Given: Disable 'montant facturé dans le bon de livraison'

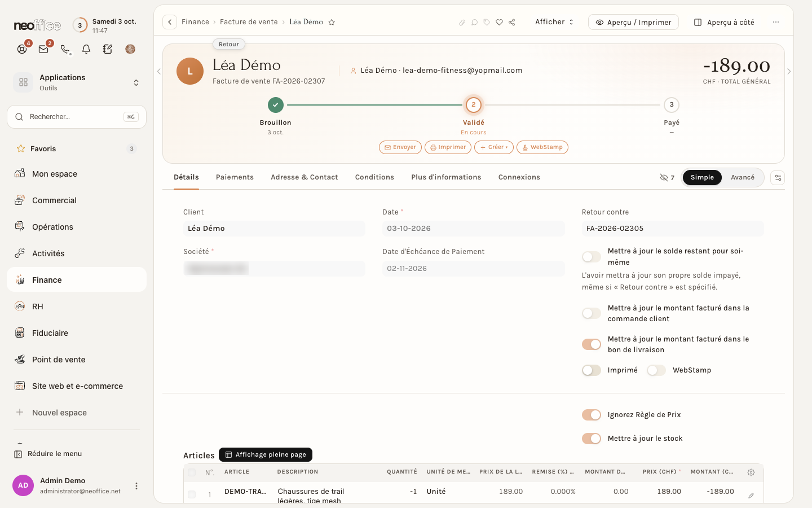Looking at the screenshot, I should coord(592,344).
